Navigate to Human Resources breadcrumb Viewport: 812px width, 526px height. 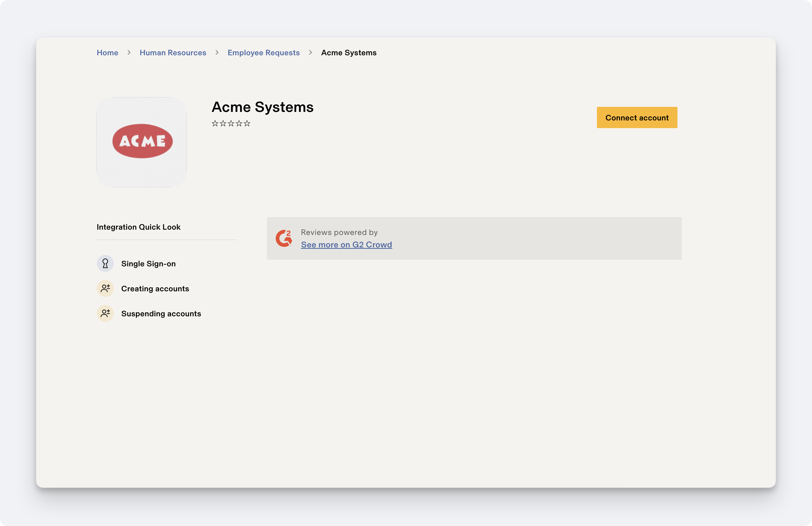click(173, 53)
